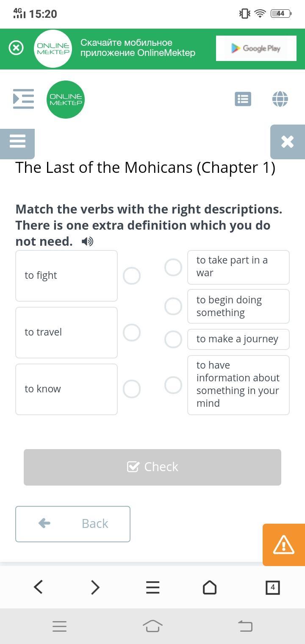Open the Google Play store badge
This screenshot has width=305, height=644.
pyautogui.click(x=256, y=48)
